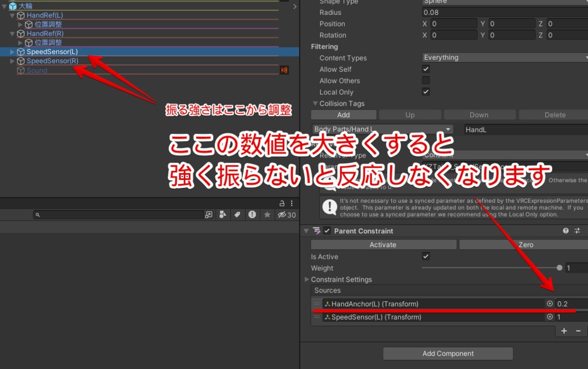Click the Add Component button
The width and height of the screenshot is (588, 369).
tap(448, 353)
